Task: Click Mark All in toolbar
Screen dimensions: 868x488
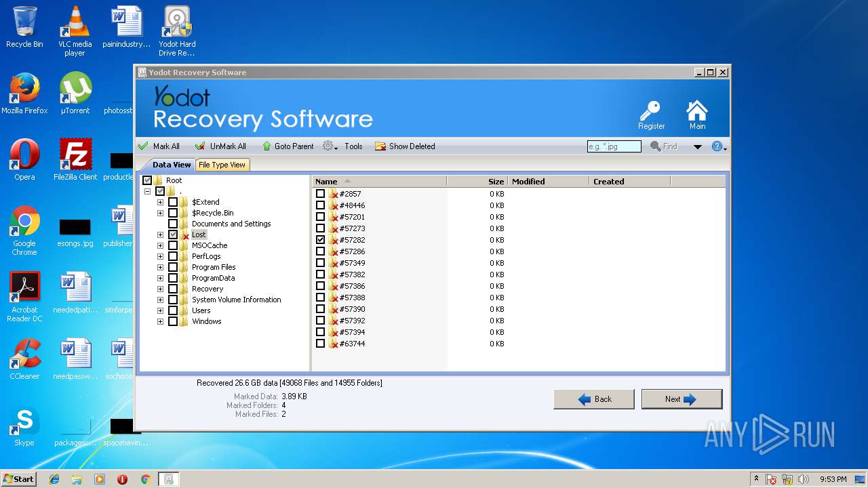Action: 159,146
